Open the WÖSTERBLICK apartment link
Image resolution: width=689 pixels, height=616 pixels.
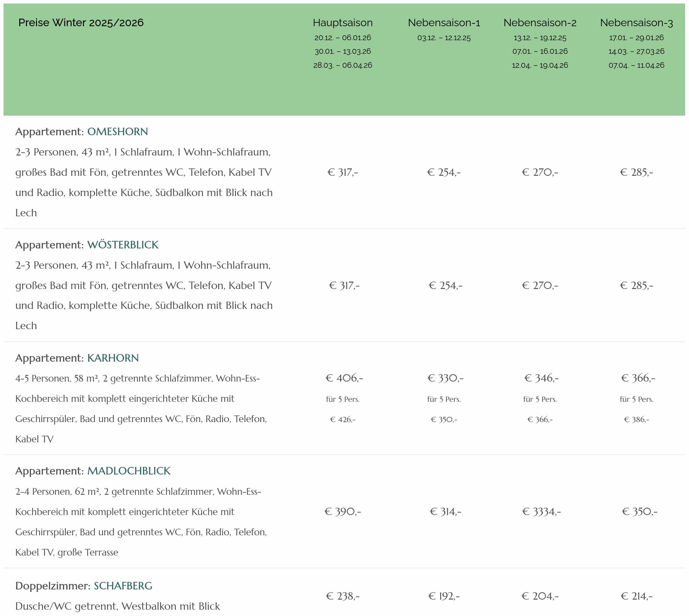tap(123, 245)
